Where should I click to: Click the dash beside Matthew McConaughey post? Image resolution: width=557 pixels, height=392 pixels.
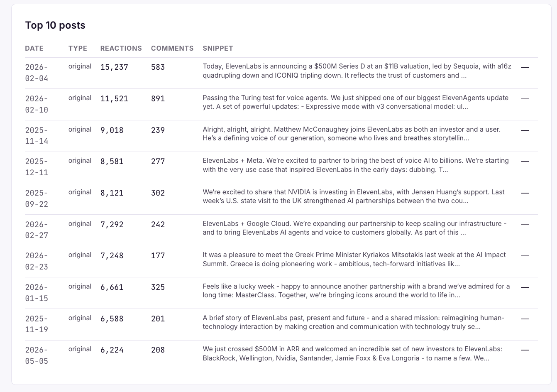525,130
